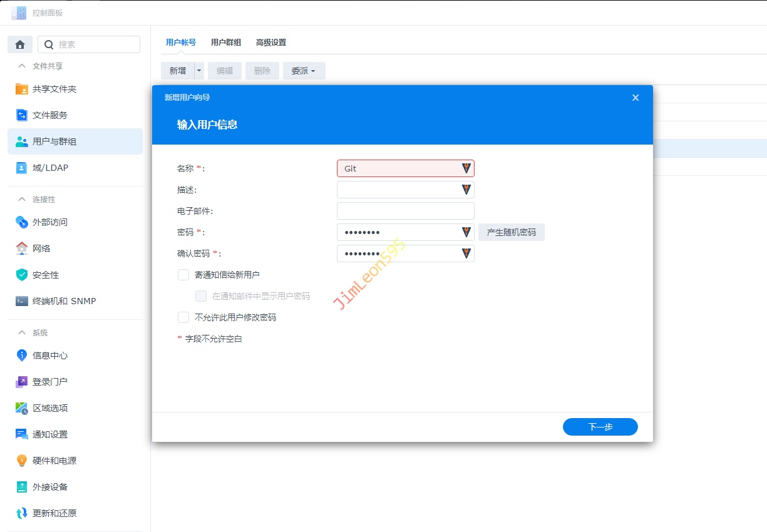Open 文件服务 file services icon
This screenshot has height=532, width=767.
(22, 115)
